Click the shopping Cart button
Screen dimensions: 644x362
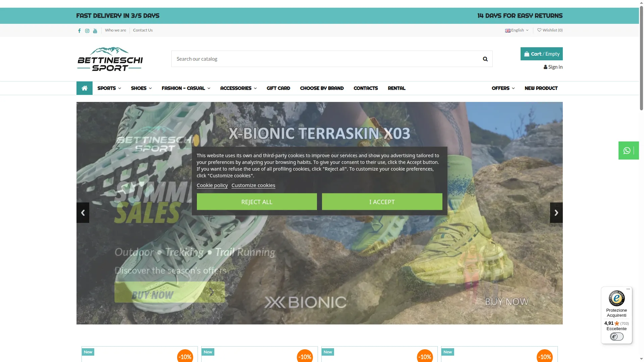[x=541, y=54]
